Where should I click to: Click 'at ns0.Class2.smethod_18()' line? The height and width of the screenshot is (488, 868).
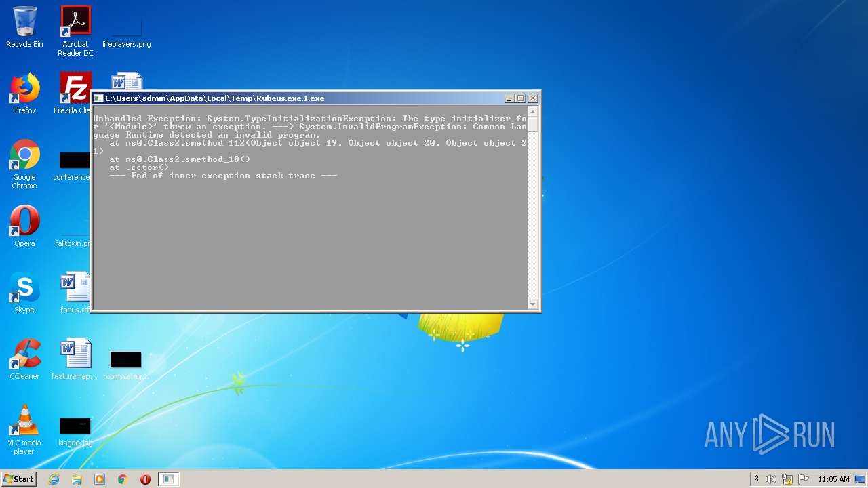[x=180, y=159]
